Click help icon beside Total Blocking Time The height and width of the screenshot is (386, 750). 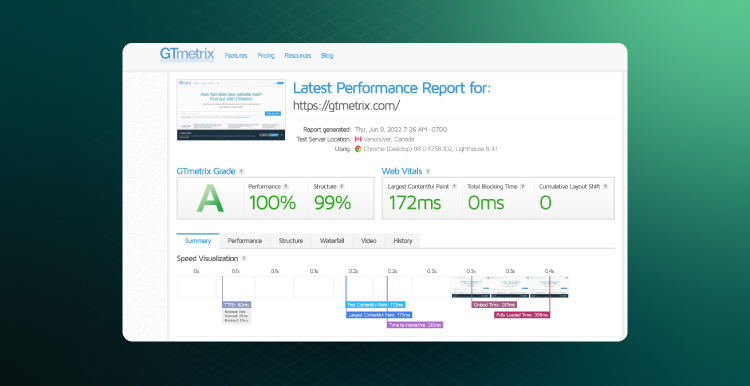click(523, 187)
